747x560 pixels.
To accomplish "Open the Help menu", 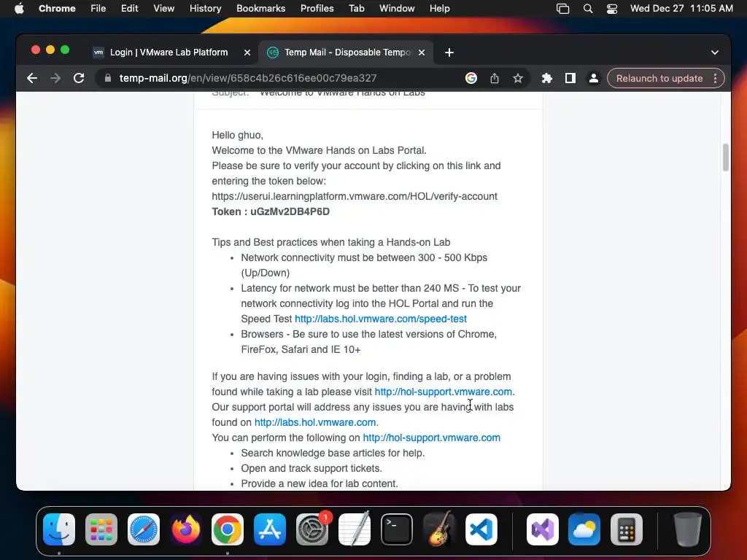I will tap(439, 9).
